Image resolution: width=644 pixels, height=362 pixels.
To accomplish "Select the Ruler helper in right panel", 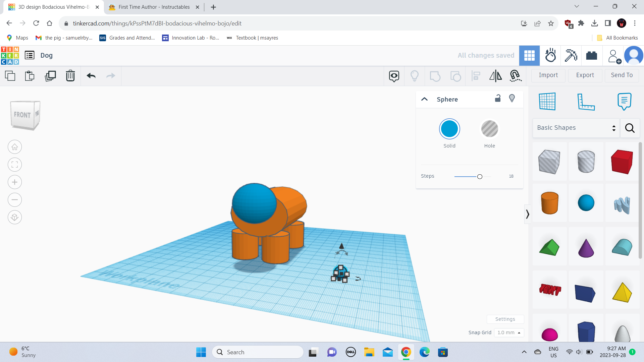I will 586,102.
